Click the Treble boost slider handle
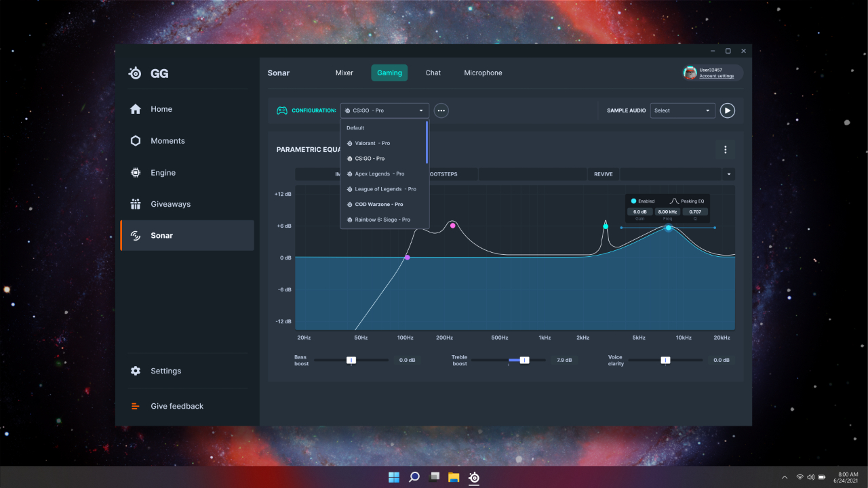 coord(524,360)
